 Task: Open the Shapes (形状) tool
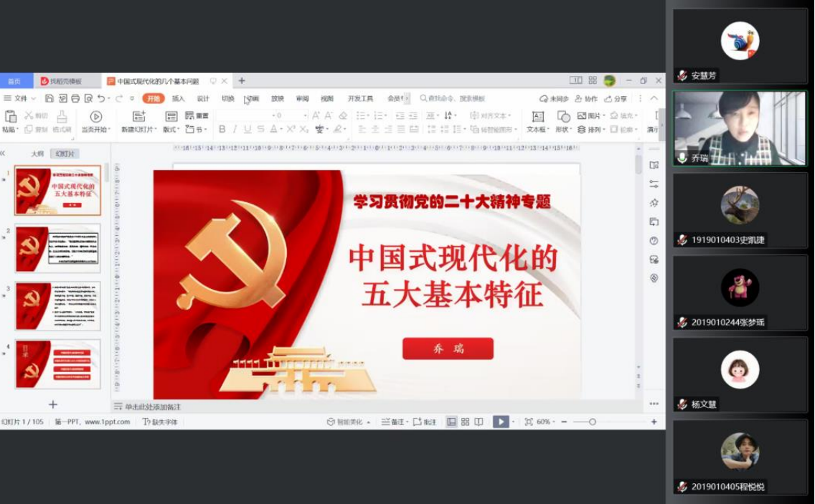point(563,121)
